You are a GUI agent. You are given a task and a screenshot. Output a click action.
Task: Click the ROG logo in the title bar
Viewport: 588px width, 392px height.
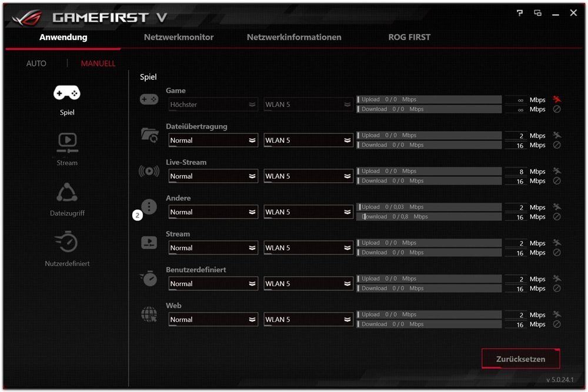pyautogui.click(x=27, y=17)
